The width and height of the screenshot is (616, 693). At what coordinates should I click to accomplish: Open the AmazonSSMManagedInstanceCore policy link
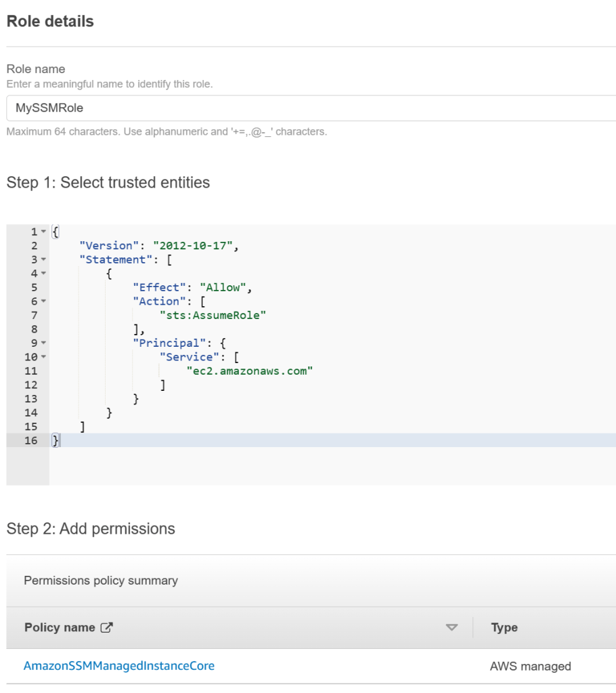pos(119,666)
